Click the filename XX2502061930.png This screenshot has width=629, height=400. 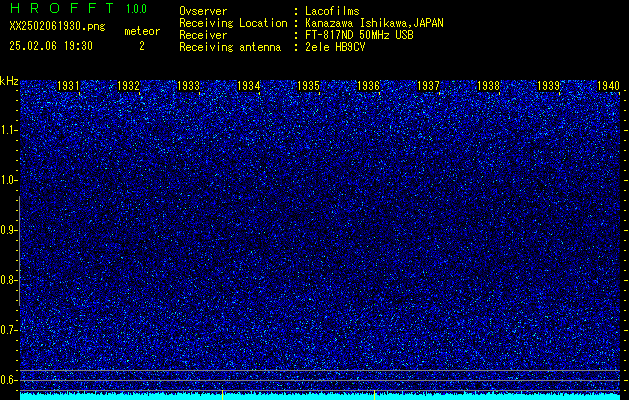(57, 26)
